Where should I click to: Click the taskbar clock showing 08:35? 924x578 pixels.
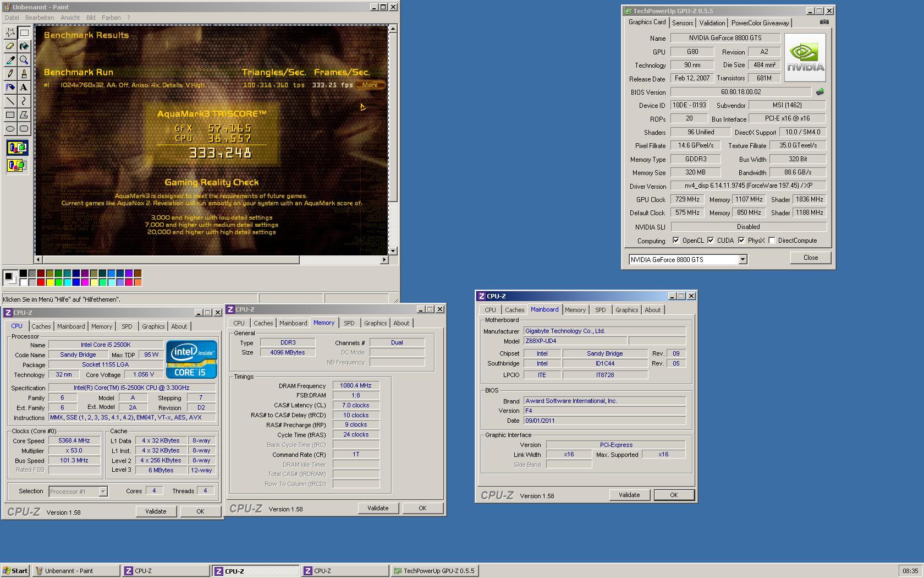(x=910, y=571)
